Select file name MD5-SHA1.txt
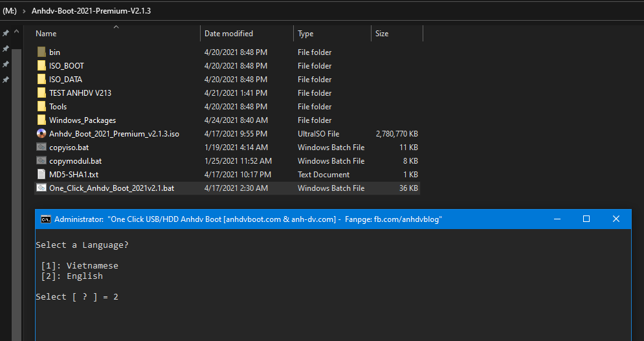This screenshot has height=341, width=644. [x=74, y=174]
